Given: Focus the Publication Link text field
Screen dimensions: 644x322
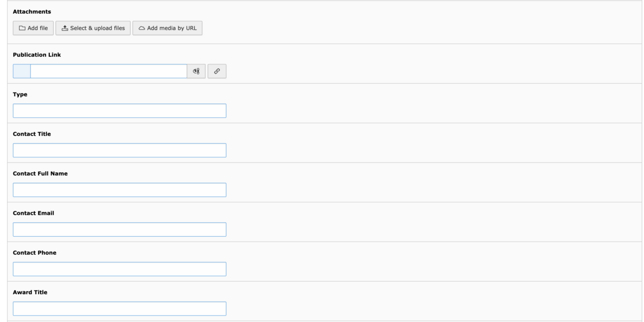Looking at the screenshot, I should 108,71.
